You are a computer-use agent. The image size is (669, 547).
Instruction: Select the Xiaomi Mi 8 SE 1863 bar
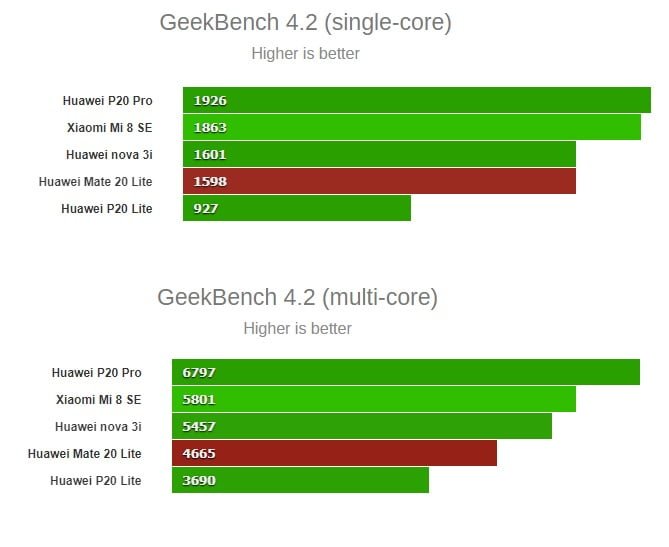(411, 127)
